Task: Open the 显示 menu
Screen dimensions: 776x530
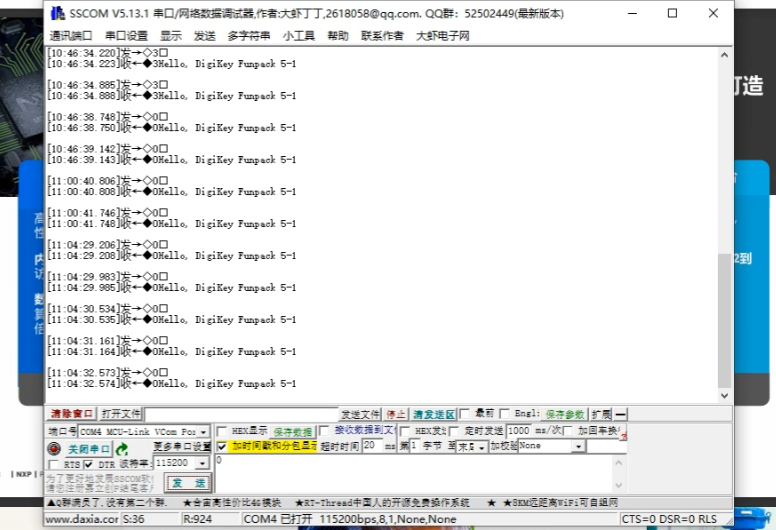Action: [171, 36]
